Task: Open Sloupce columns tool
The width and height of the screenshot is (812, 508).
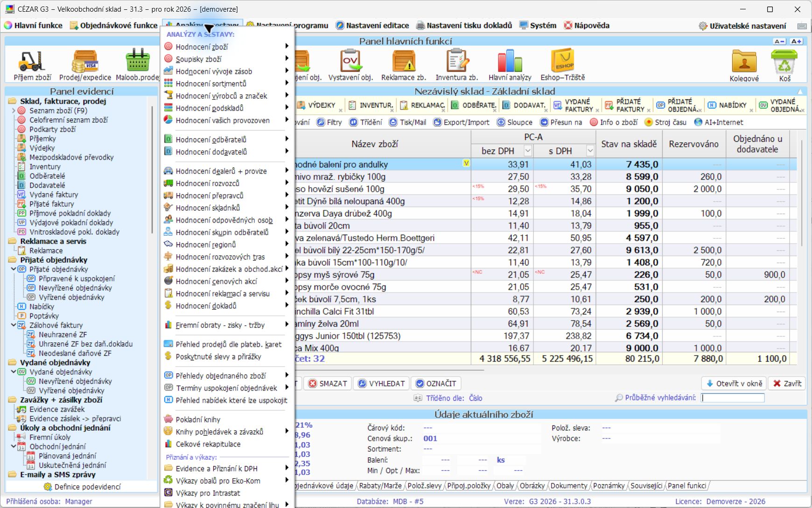Action: click(514, 122)
